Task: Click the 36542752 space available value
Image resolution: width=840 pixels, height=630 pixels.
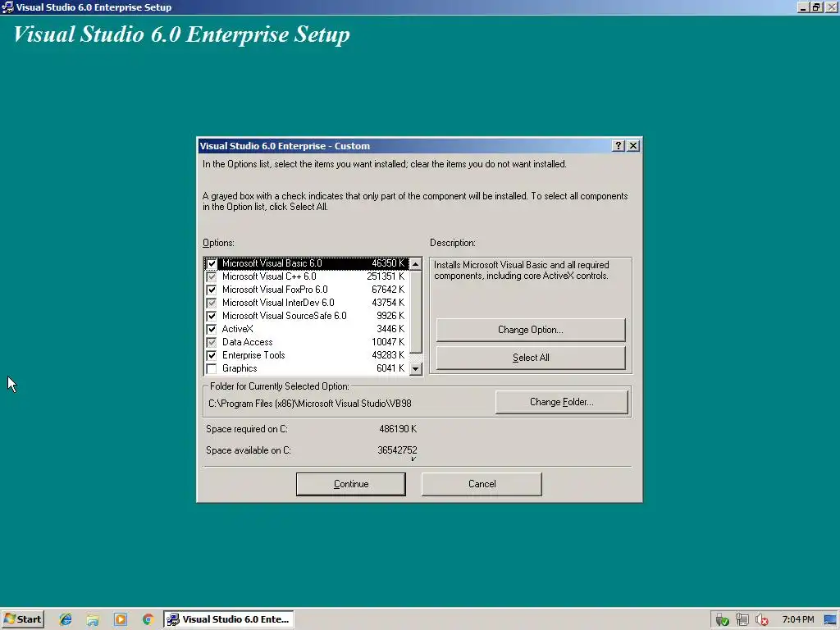Action: [x=397, y=450]
